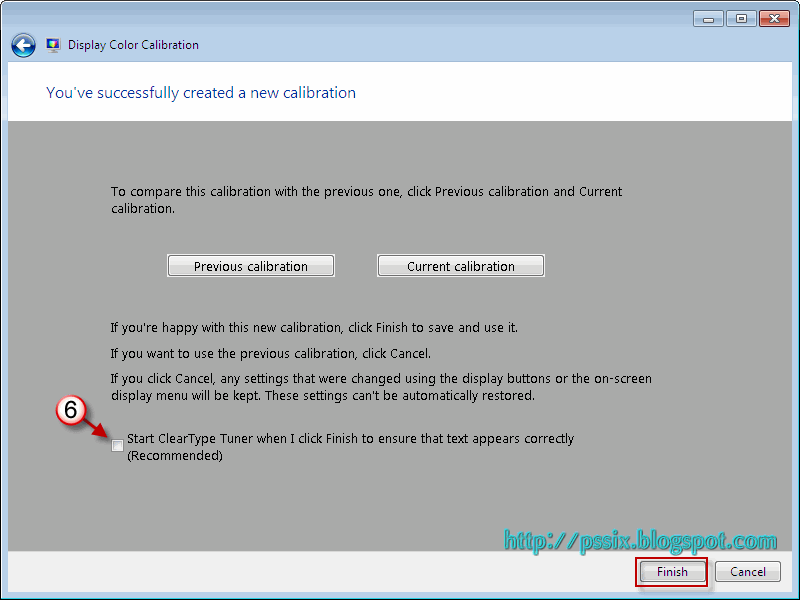Click the "You've successfully created a new calibration" heading
This screenshot has height=600, width=800.
201,93
